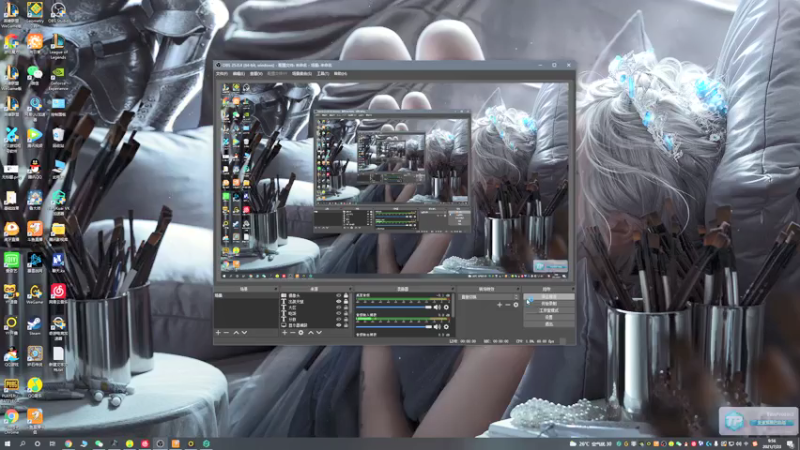
Task: Adjust second mixer channel volume slider
Action: point(394,327)
